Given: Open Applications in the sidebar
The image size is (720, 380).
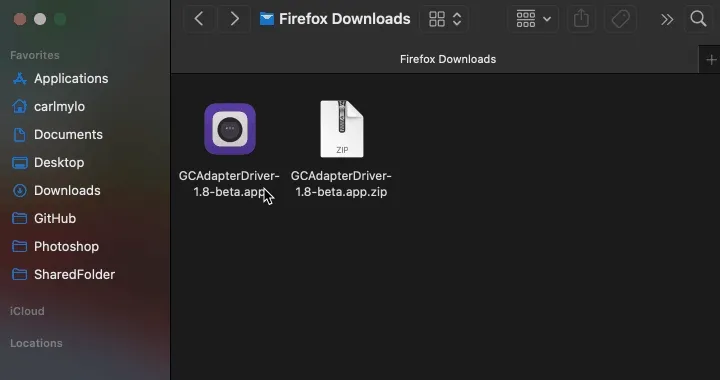Looking at the screenshot, I should point(71,78).
